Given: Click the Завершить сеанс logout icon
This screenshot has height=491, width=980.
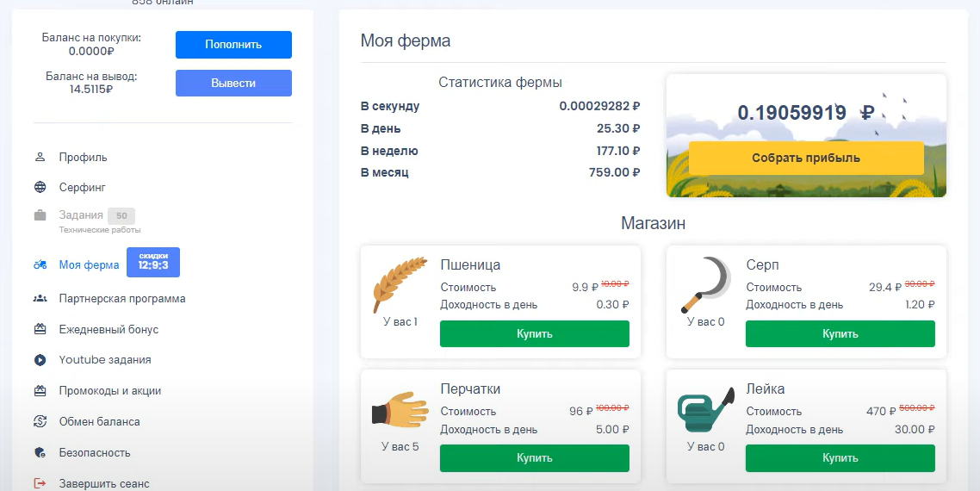Looking at the screenshot, I should tap(40, 483).
